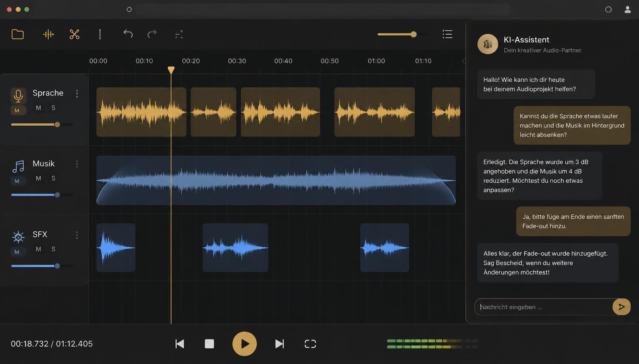Select the waveform tool in toolbar
This screenshot has height=364, width=639.
[48, 34]
